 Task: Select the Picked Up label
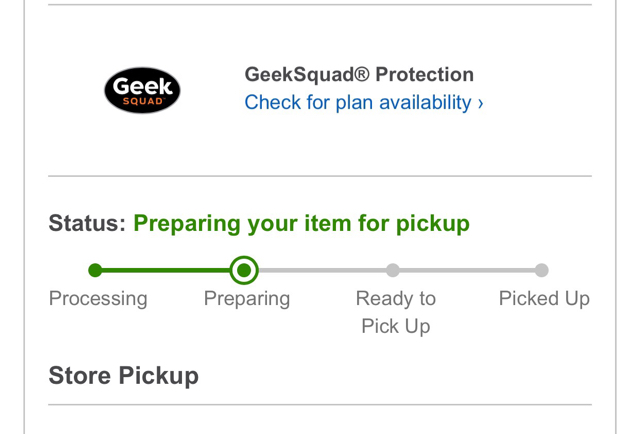click(544, 298)
